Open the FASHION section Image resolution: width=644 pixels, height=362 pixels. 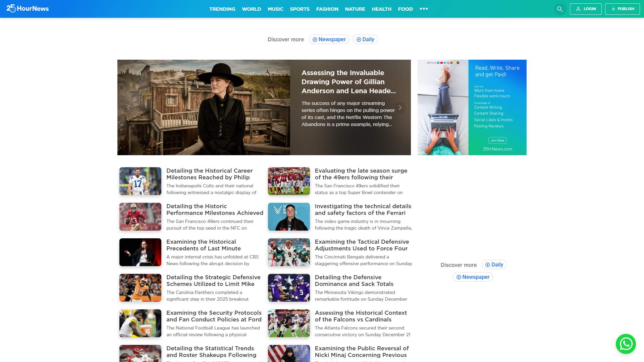coord(327,9)
